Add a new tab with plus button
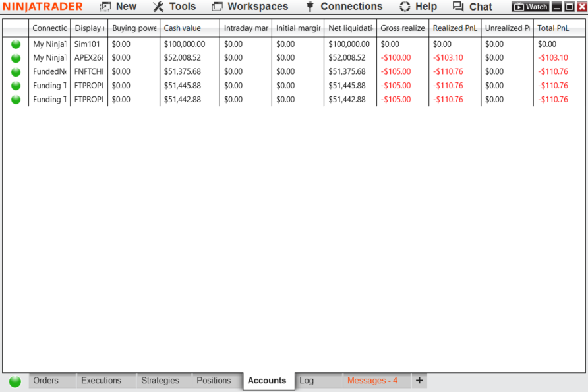The image size is (588, 392). pyautogui.click(x=419, y=381)
